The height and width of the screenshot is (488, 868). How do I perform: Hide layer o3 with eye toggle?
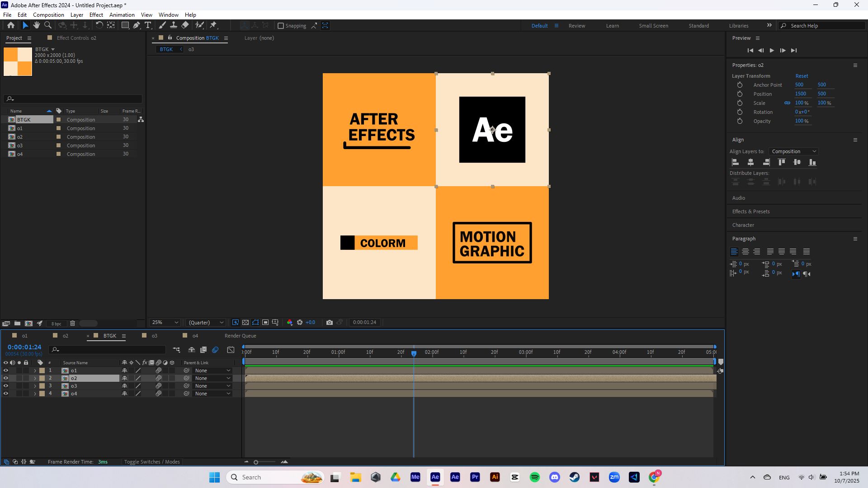point(6,386)
